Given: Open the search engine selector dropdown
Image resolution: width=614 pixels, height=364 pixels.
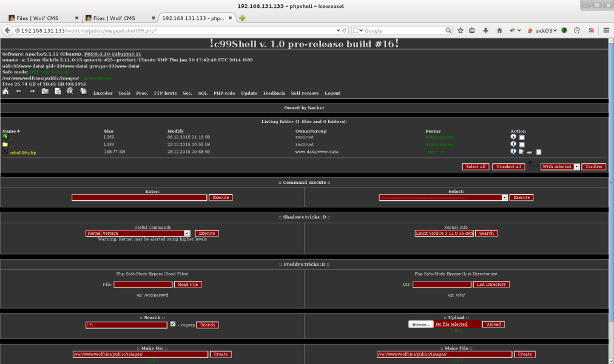Looking at the screenshot, I should coord(358,30).
